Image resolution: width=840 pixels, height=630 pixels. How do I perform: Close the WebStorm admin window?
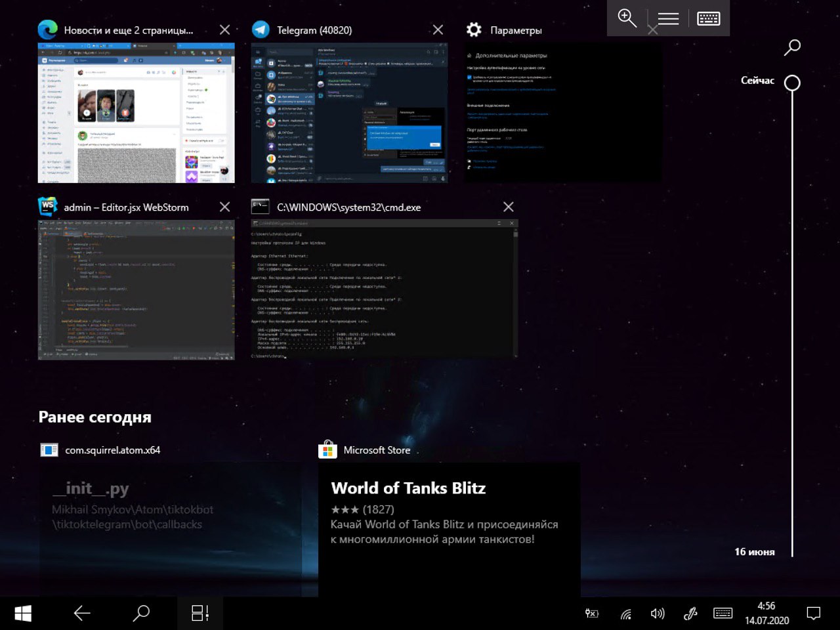(224, 207)
